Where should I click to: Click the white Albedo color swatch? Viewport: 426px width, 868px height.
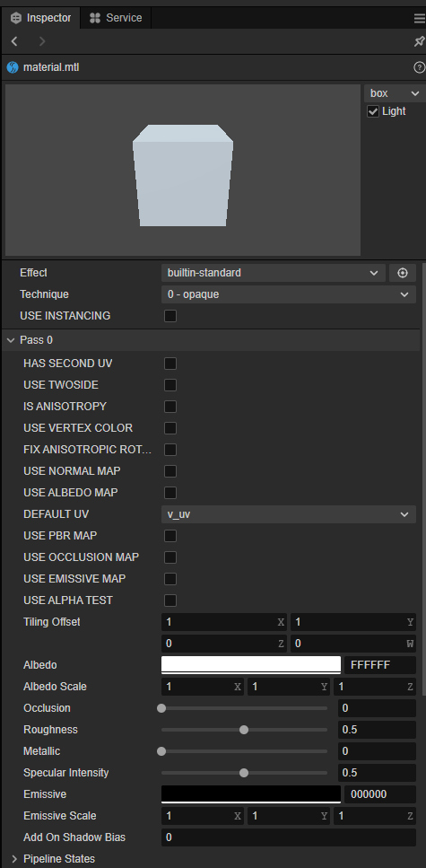(x=251, y=665)
